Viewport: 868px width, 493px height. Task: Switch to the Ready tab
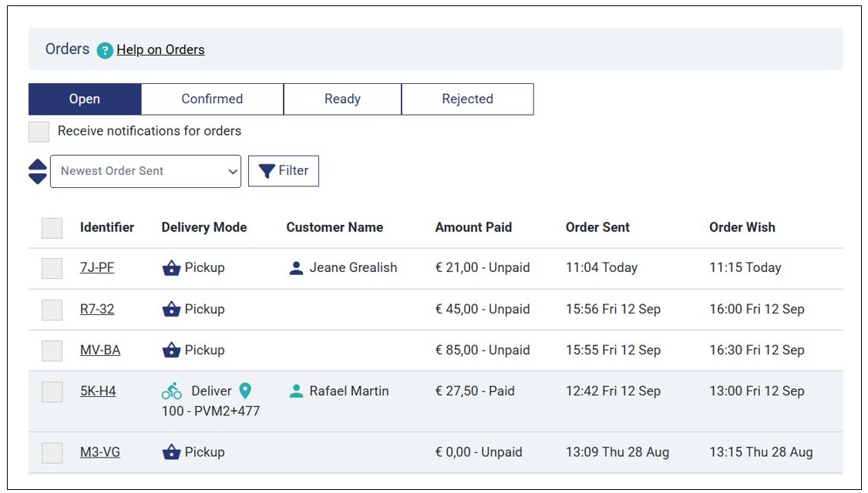tap(342, 99)
